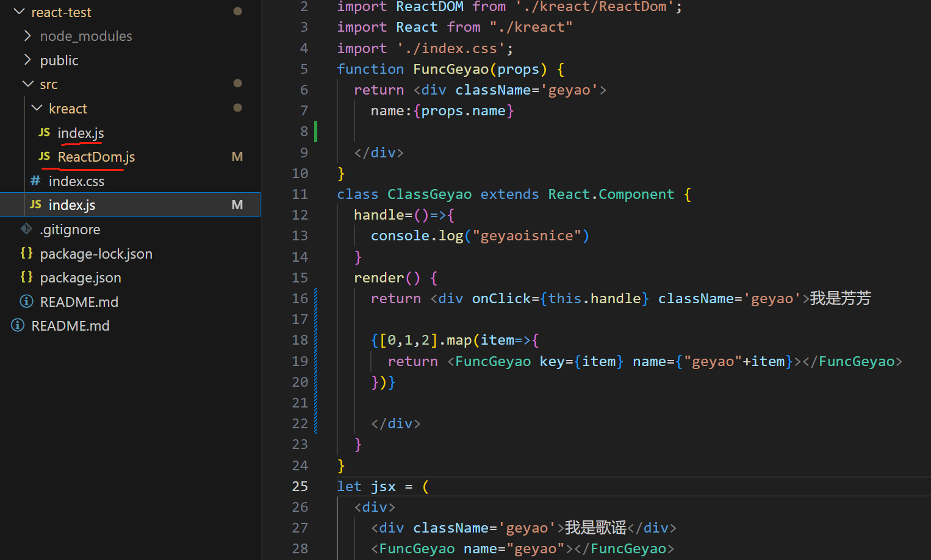Click the git diamond icon beside .gitignore

pyautogui.click(x=26, y=229)
